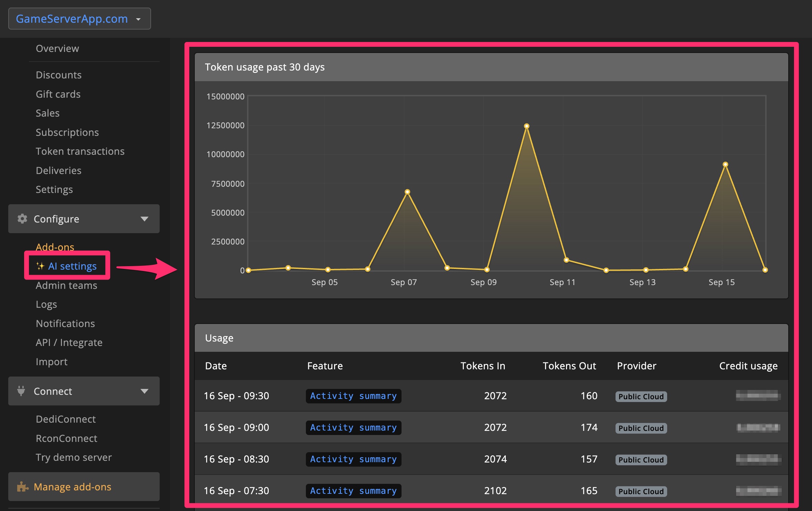Image resolution: width=812 pixels, height=511 pixels.
Task: Click the date 16 Sep - 08:30
Action: click(x=236, y=459)
